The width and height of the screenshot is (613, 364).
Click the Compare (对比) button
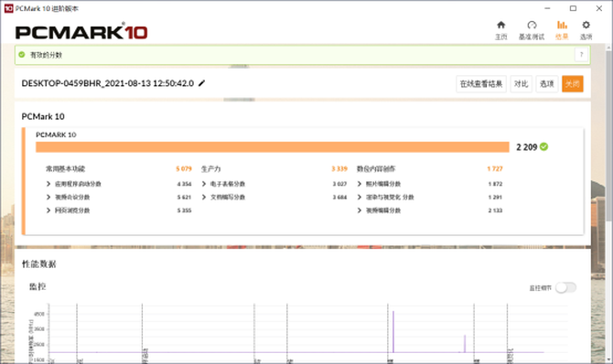[522, 83]
